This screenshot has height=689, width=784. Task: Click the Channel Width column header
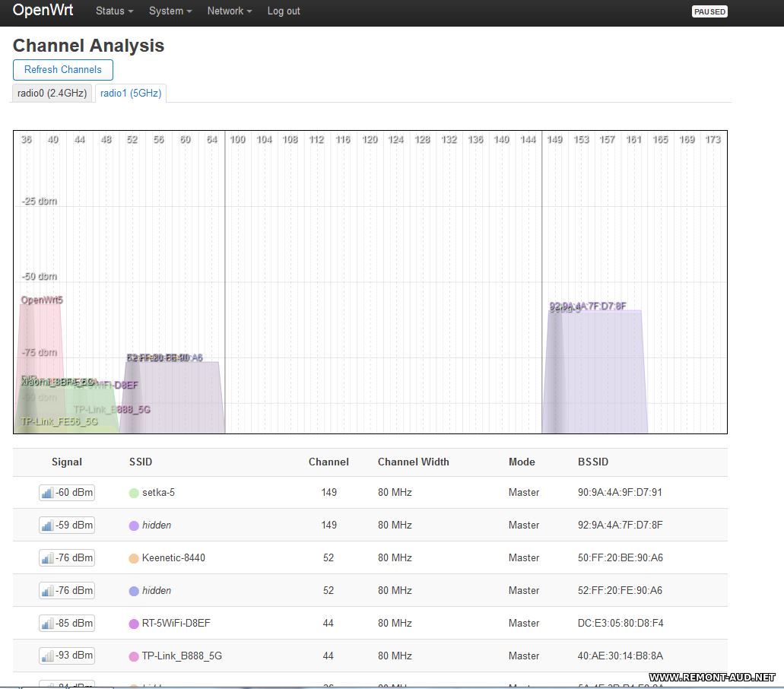pyautogui.click(x=413, y=462)
